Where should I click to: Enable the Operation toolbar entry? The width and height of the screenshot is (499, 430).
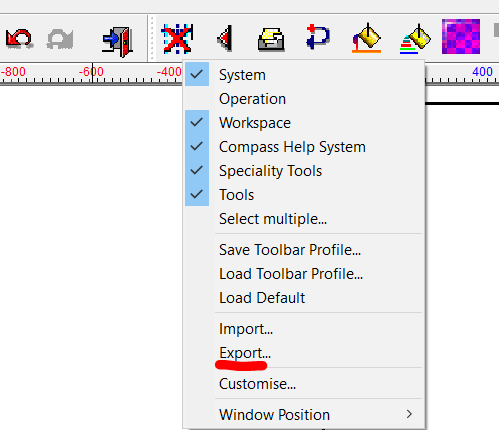304,99
